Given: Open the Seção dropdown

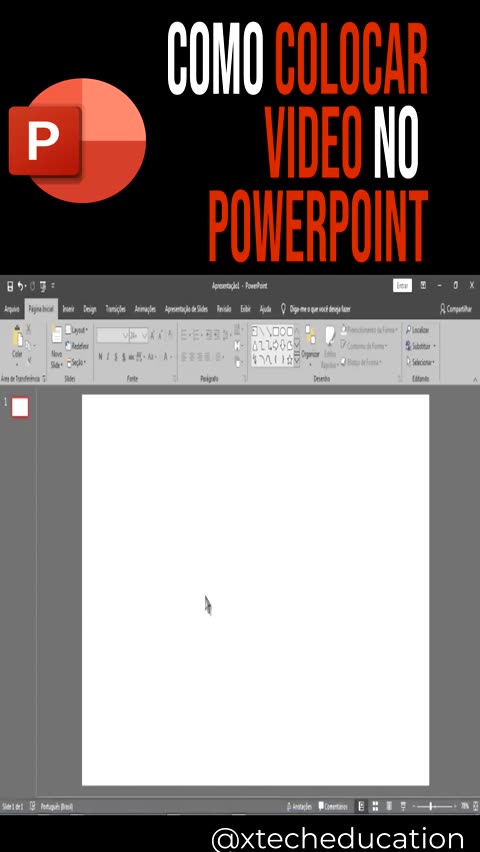Looking at the screenshot, I should click(x=77, y=362).
